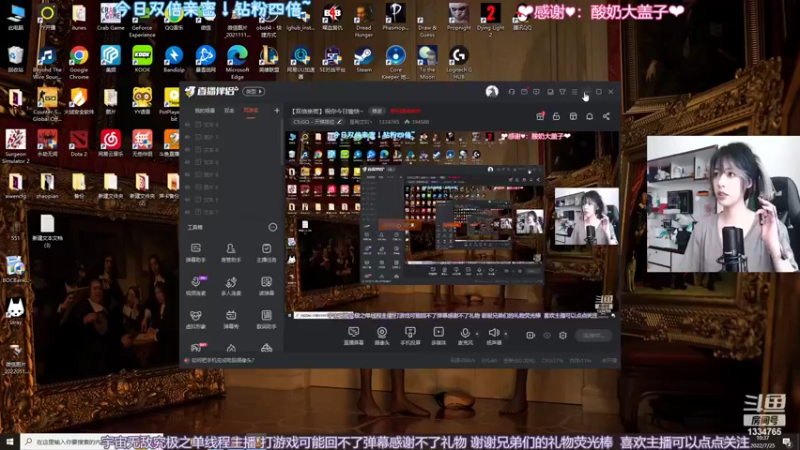Click the share icon
Viewport: 800px width, 450px height.
pos(606,116)
